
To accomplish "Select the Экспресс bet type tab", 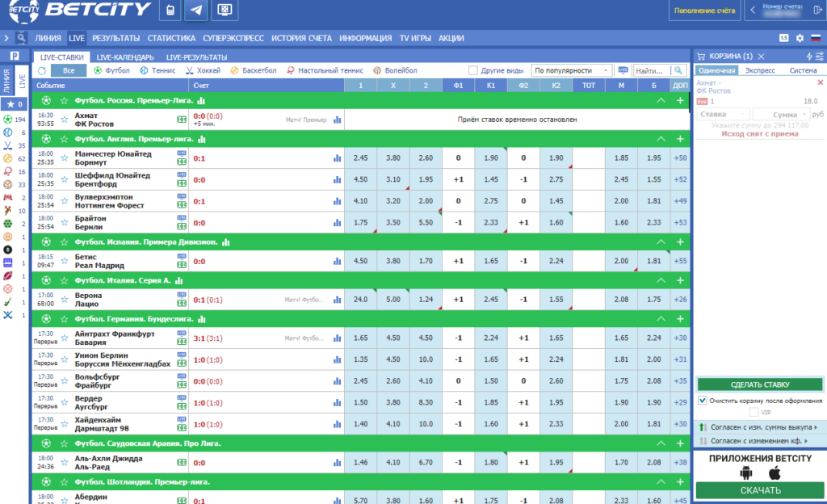I will click(x=760, y=70).
